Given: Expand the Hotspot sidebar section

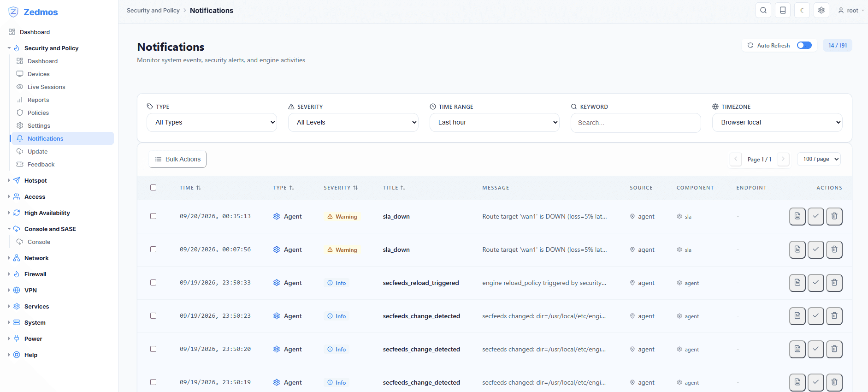Looking at the screenshot, I should click(x=35, y=180).
